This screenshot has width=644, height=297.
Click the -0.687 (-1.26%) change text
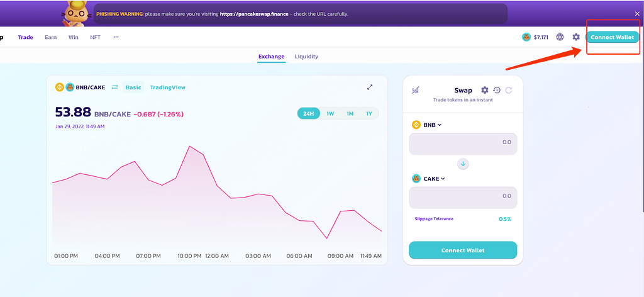158,114
